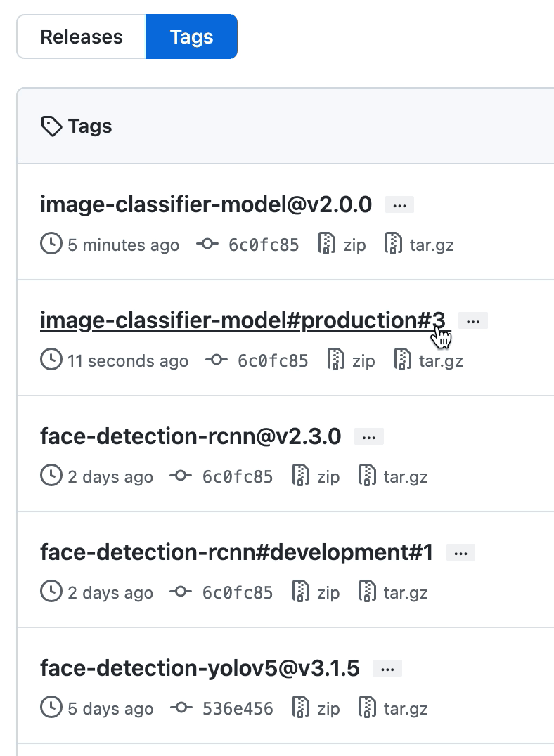Open the image-classifier-model#production#3 tag link

243,320
